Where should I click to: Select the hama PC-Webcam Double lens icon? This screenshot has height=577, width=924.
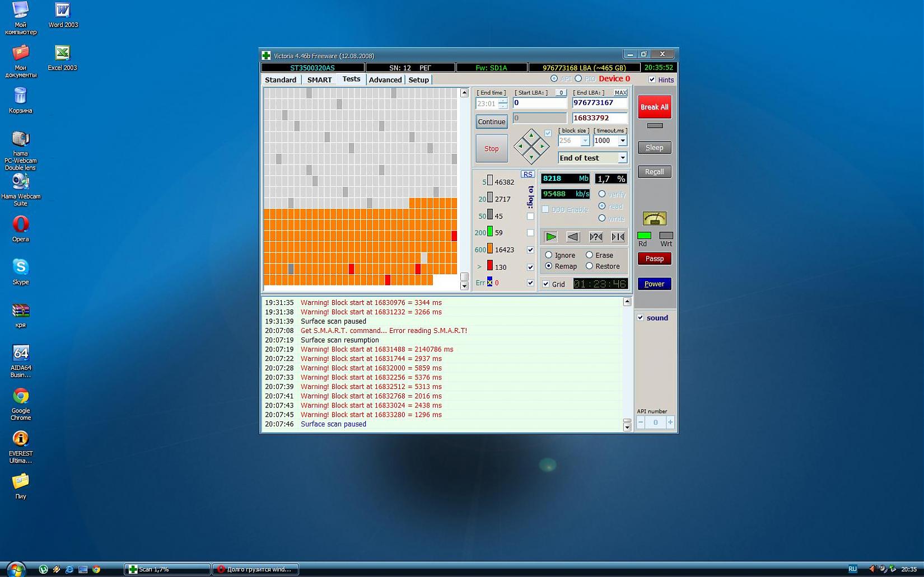coord(21,151)
